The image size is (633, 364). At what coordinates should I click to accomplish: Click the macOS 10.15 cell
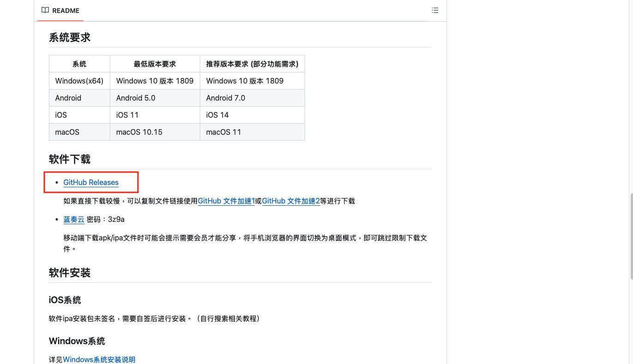point(155,132)
